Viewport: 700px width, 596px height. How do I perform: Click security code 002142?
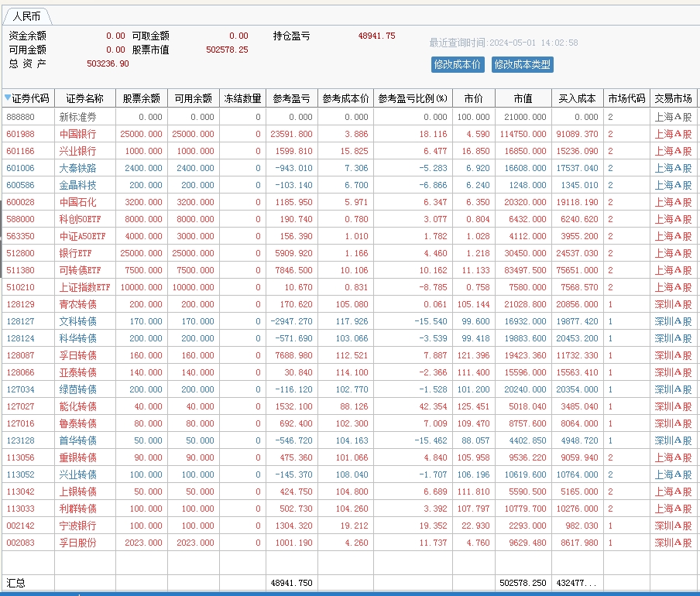21,526
